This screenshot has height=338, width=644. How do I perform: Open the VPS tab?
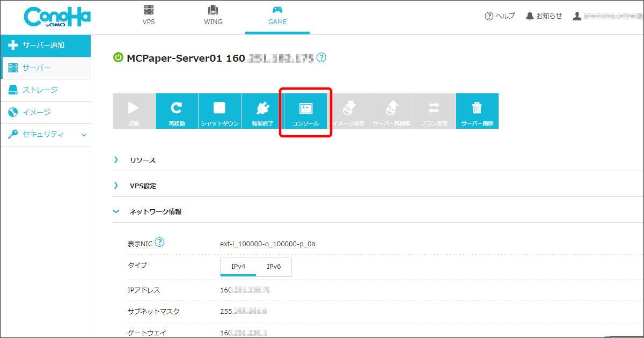tap(149, 16)
